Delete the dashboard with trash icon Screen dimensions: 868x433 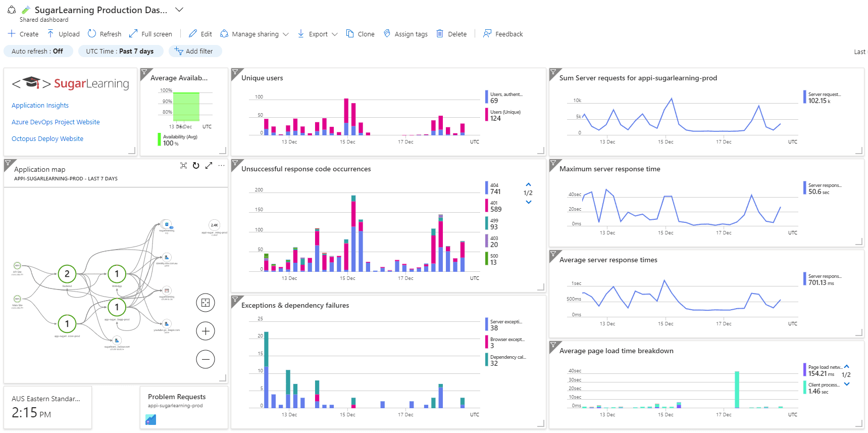coord(440,34)
